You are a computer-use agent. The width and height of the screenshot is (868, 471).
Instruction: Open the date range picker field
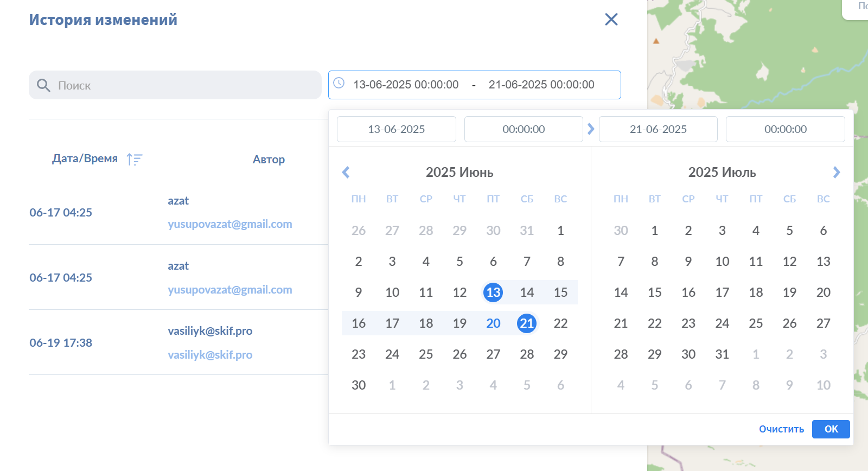click(x=474, y=85)
